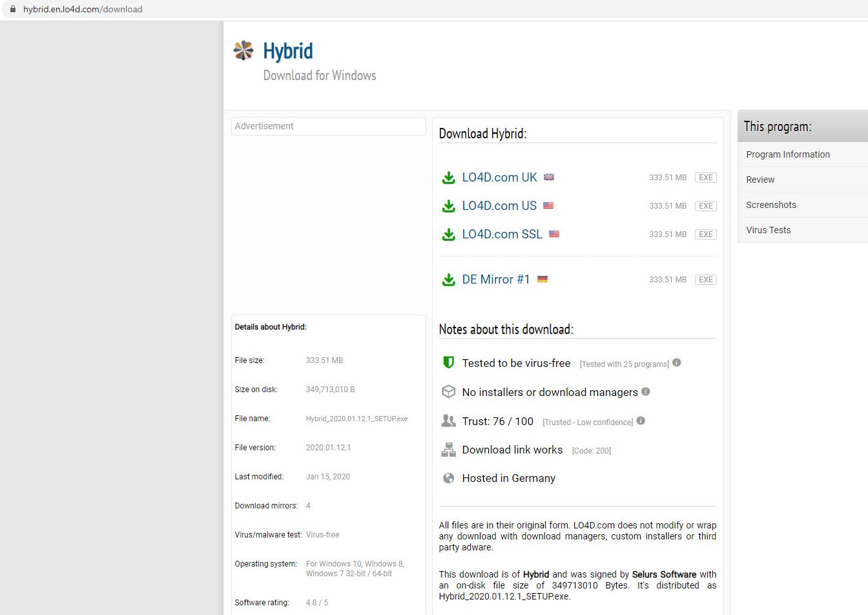Click the EXE badge on LO4D.com SSL row
Screen dimensions: 868x615
(x=705, y=235)
